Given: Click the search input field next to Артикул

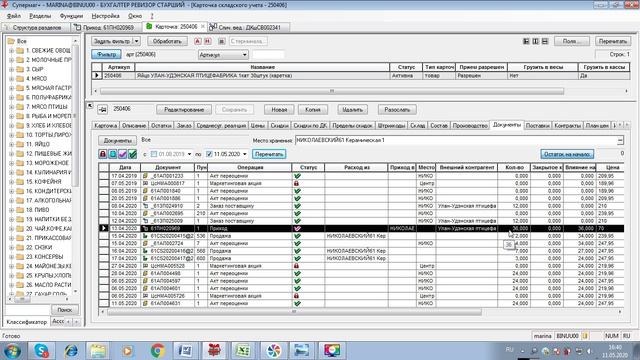Looking at the screenshot, I should point(268,55).
